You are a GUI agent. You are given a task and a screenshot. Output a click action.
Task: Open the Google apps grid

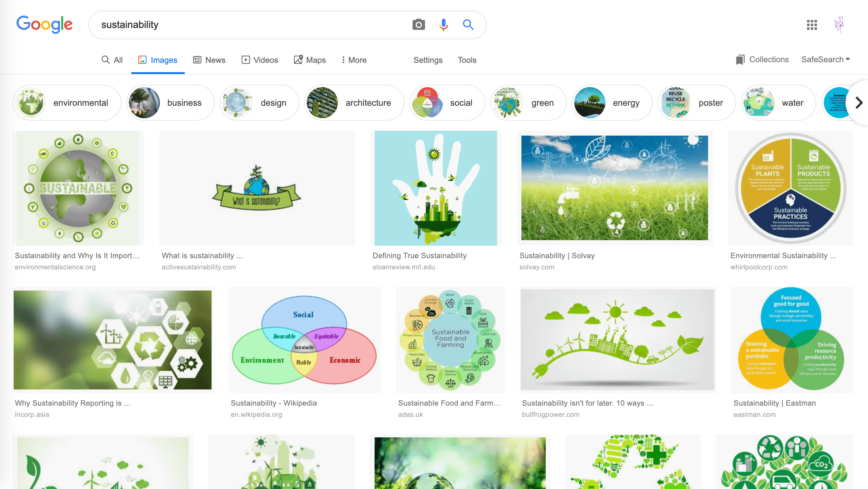(812, 25)
